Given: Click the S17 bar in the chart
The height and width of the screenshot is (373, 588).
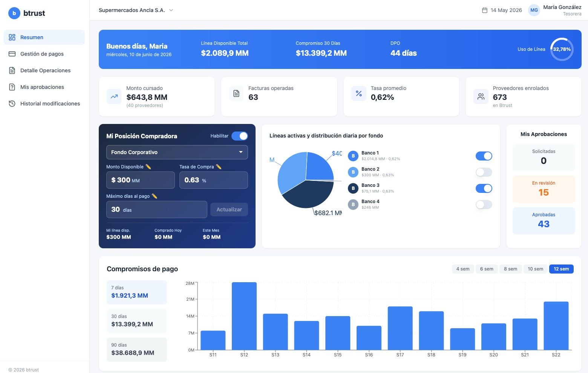Looking at the screenshot, I should point(400,328).
